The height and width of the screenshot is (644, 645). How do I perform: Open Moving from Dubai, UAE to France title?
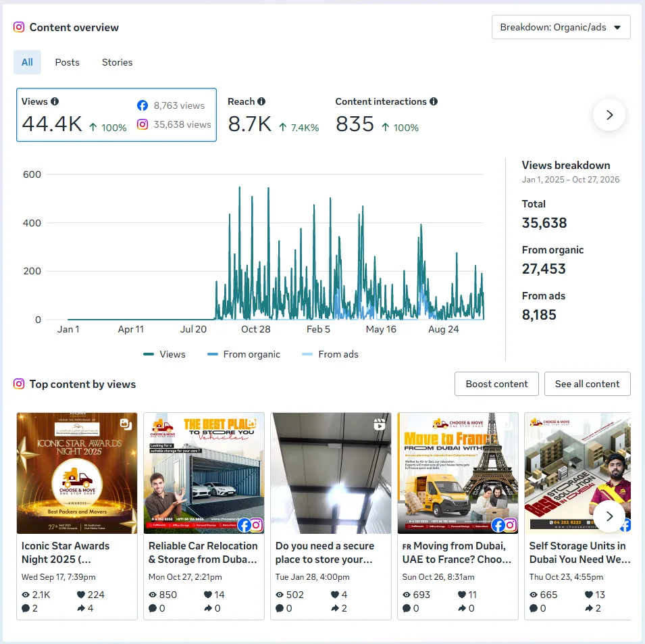pyautogui.click(x=457, y=553)
